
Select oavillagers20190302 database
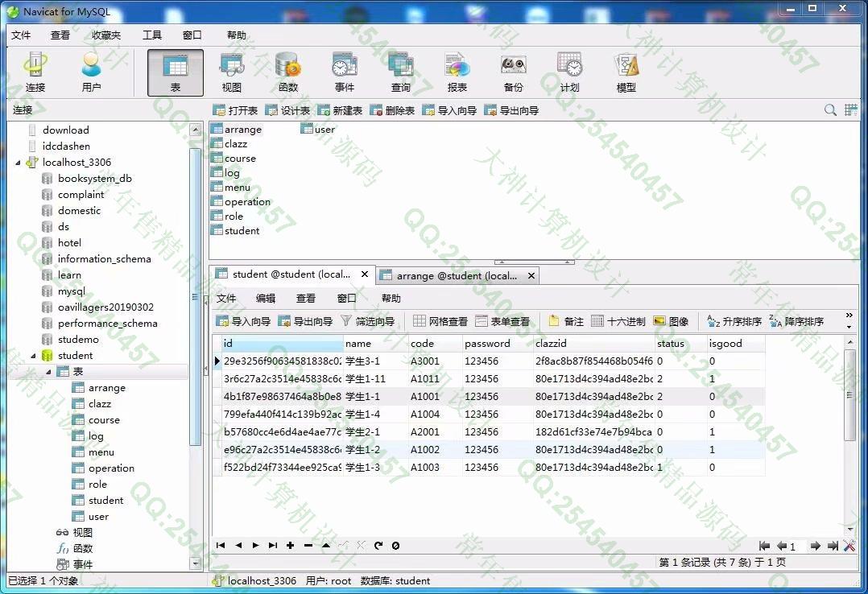coord(105,307)
